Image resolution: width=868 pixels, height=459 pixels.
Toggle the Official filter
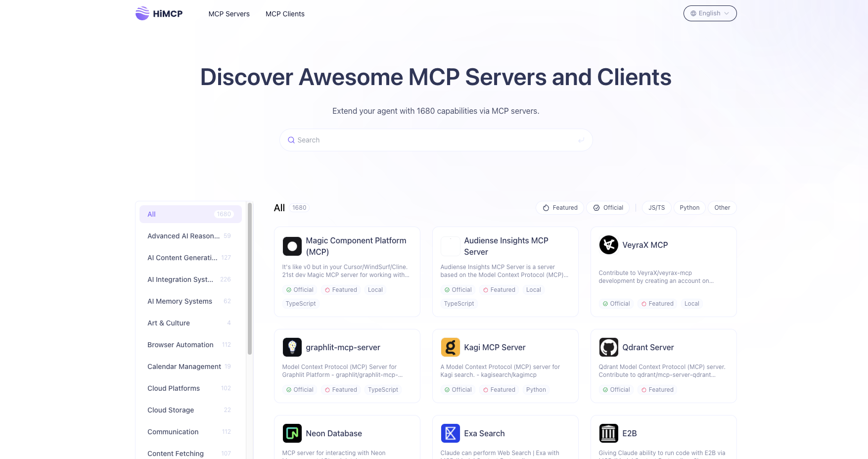[608, 208]
